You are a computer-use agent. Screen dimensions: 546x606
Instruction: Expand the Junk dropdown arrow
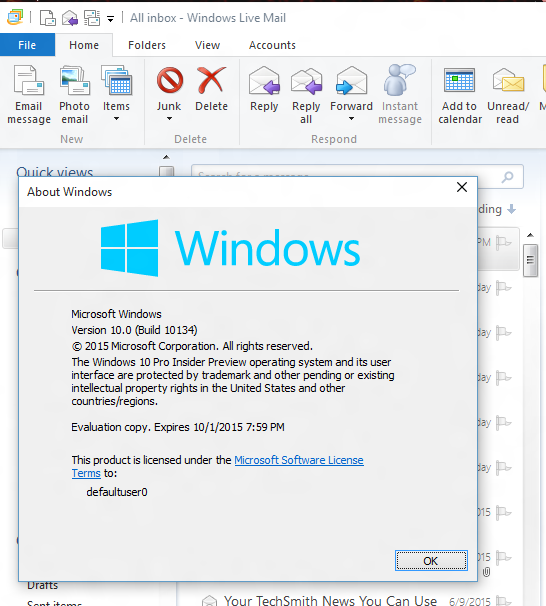point(169,119)
